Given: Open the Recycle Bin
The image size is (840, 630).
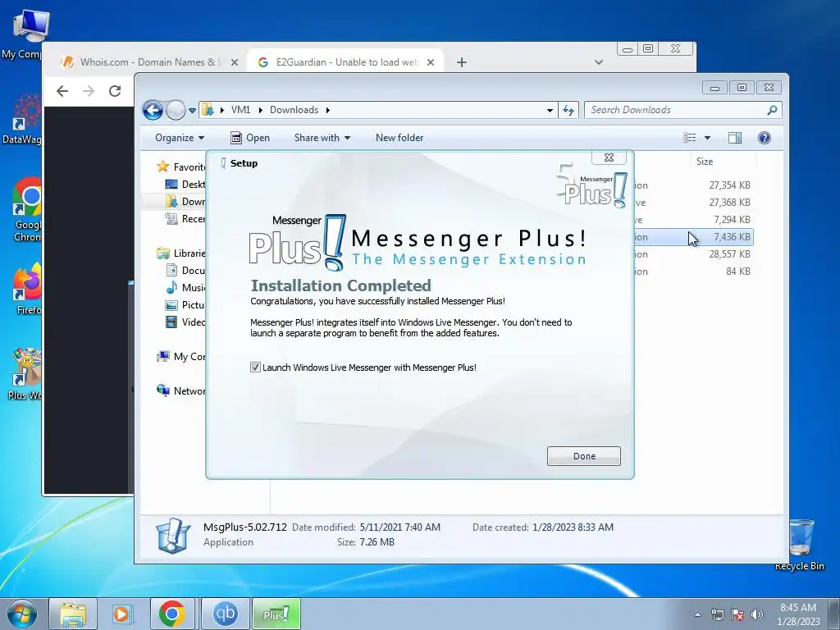Looking at the screenshot, I should [x=800, y=545].
